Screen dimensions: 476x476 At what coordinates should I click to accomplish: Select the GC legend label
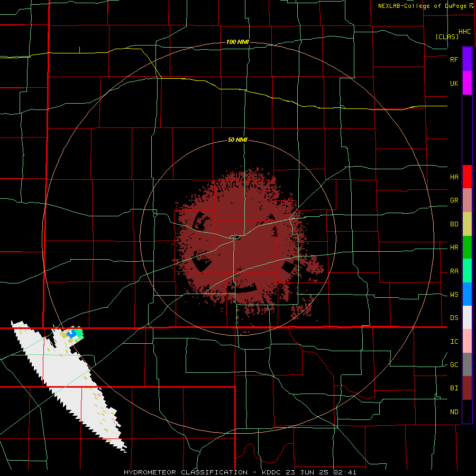454,365
